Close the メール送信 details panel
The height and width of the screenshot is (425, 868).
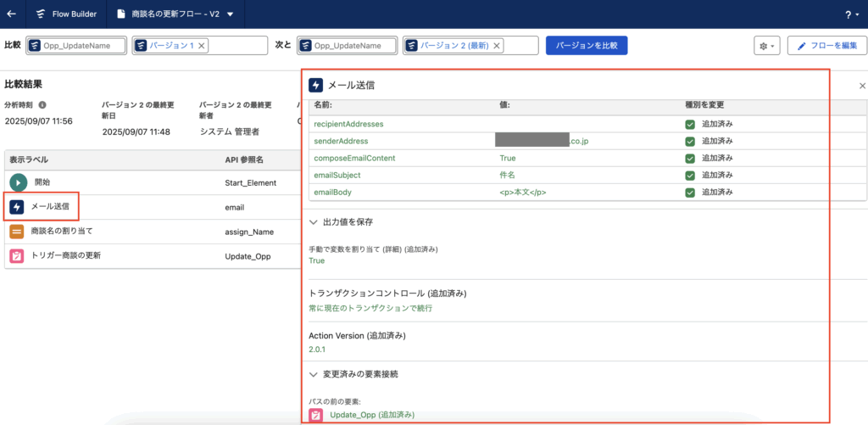click(x=862, y=86)
